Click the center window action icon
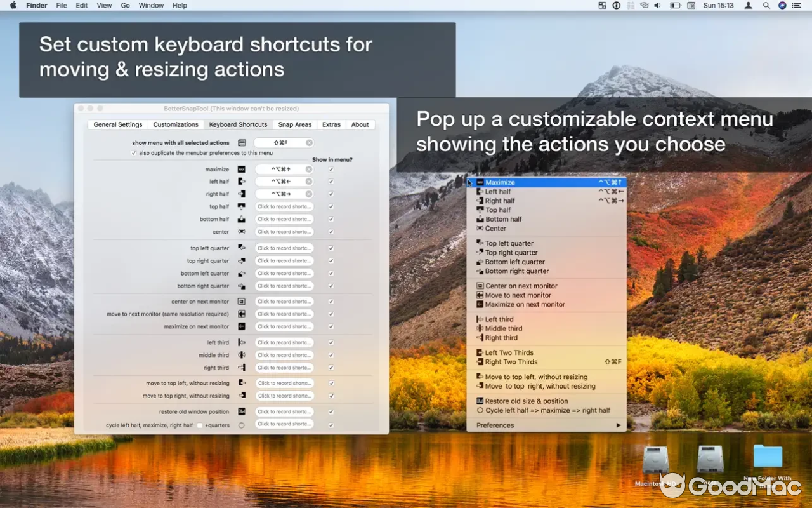812x508 pixels. [242, 231]
